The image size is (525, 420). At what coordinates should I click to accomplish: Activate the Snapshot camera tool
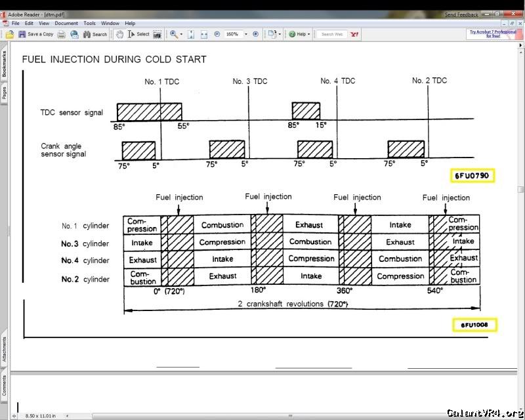tap(157, 34)
